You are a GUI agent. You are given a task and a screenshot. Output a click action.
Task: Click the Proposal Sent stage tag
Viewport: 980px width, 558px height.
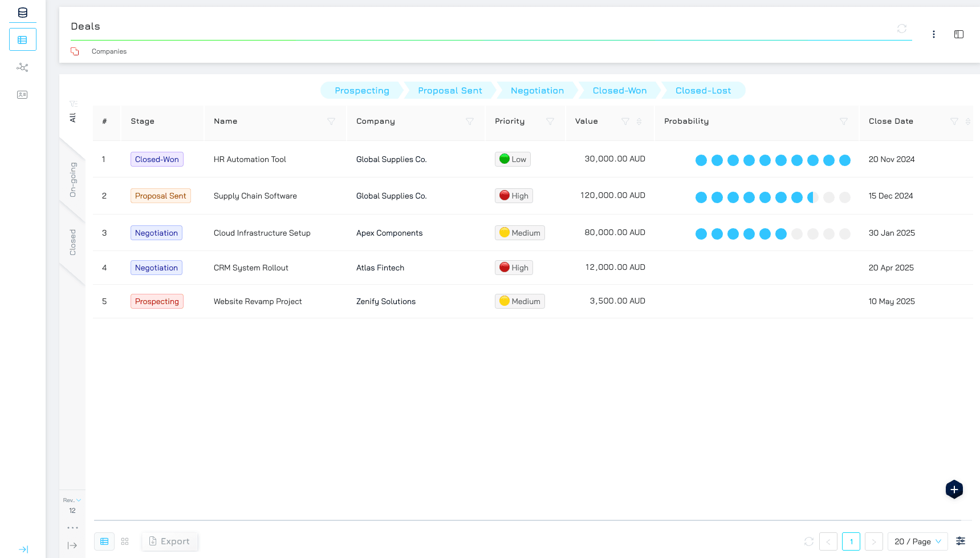[x=161, y=196]
